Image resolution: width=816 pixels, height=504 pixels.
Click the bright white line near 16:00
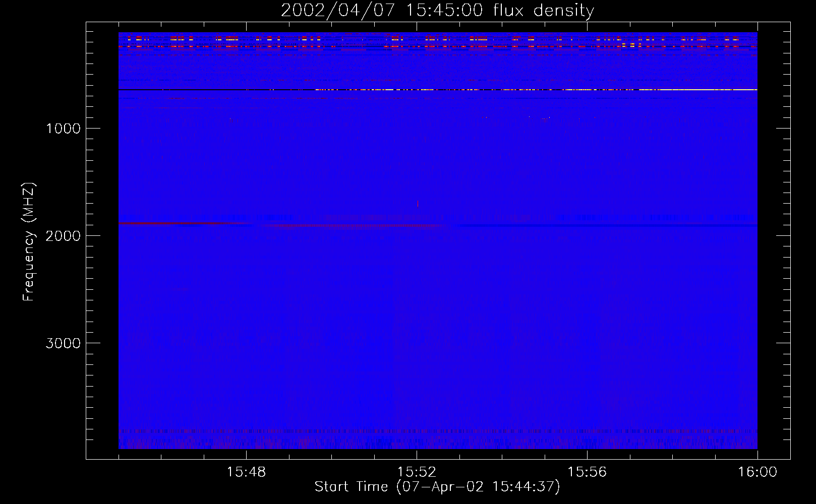pos(698,90)
